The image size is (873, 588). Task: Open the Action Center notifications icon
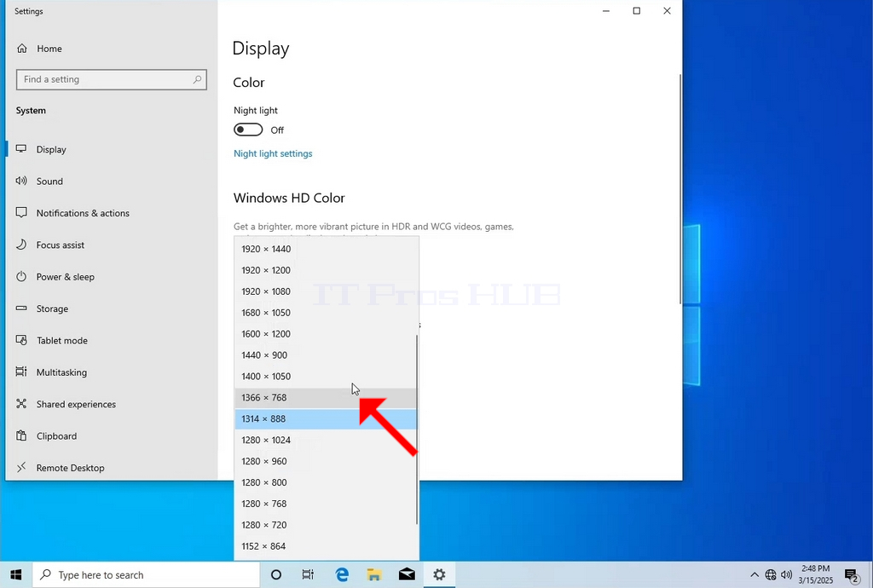(x=852, y=575)
